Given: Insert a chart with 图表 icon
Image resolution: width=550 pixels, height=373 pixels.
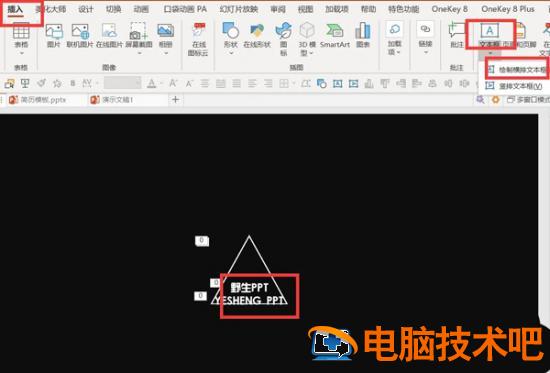Looking at the screenshot, I should tap(363, 35).
